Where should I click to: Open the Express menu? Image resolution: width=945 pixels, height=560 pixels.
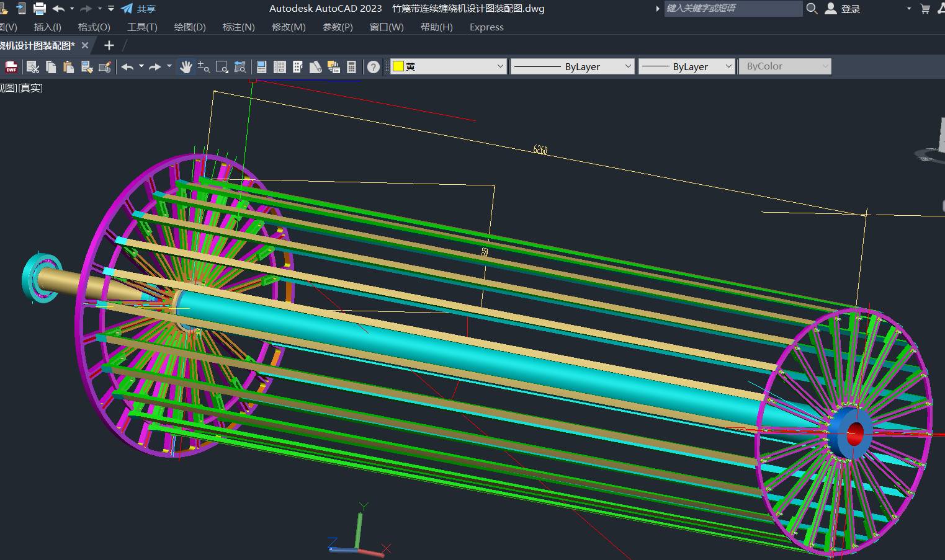point(486,27)
